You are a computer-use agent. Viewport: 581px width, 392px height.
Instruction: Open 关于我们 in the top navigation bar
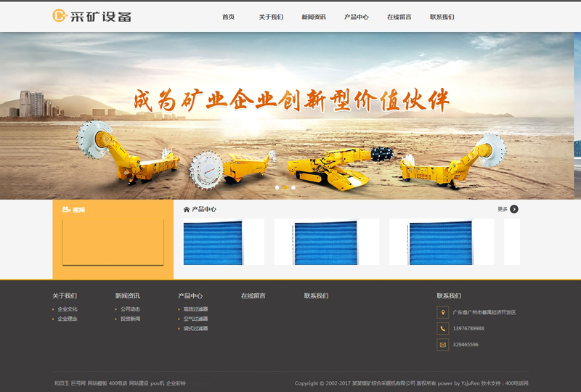click(x=271, y=17)
